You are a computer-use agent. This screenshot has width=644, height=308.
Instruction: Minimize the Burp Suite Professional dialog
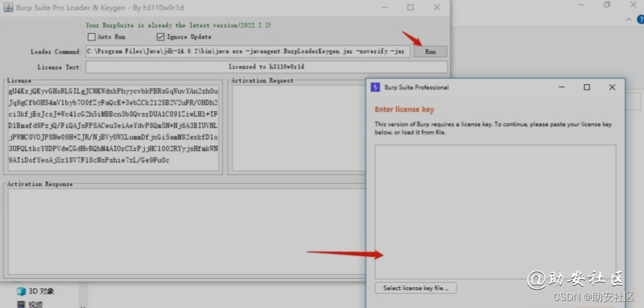coord(562,87)
